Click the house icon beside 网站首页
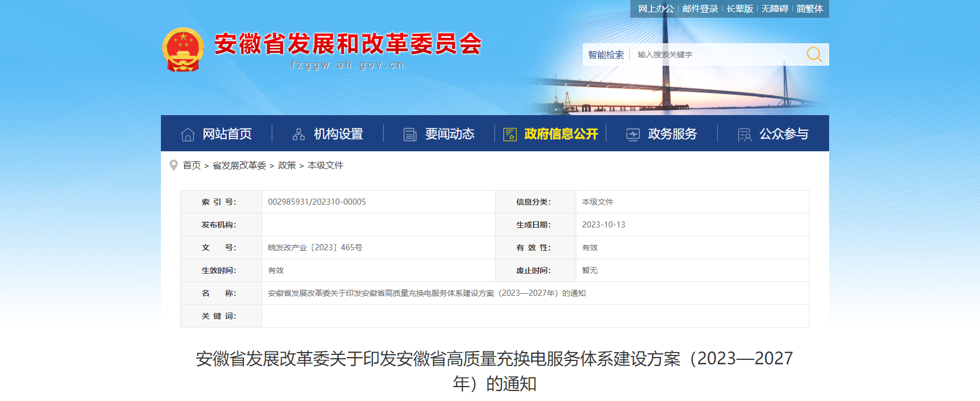Viewport: 980px width, 401px height. point(188,135)
